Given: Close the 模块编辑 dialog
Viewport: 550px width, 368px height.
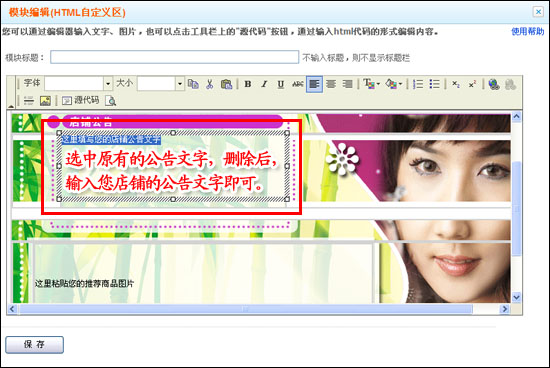Looking at the screenshot, I should (538, 12).
